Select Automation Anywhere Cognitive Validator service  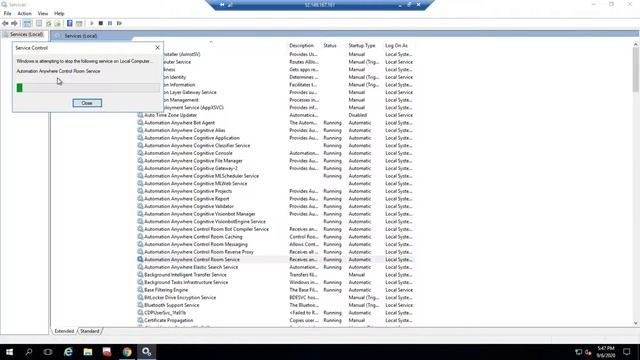(189, 207)
